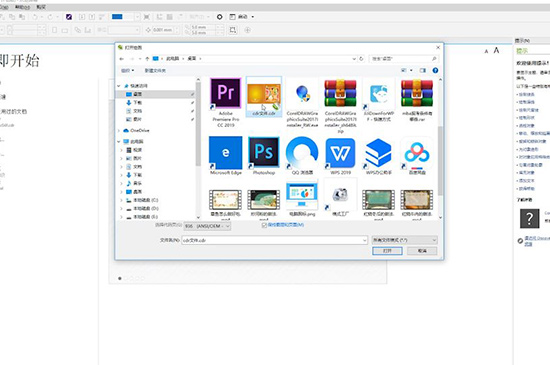Click the refresh icon beside the address bar
The height and width of the screenshot is (365, 550).
361,59
